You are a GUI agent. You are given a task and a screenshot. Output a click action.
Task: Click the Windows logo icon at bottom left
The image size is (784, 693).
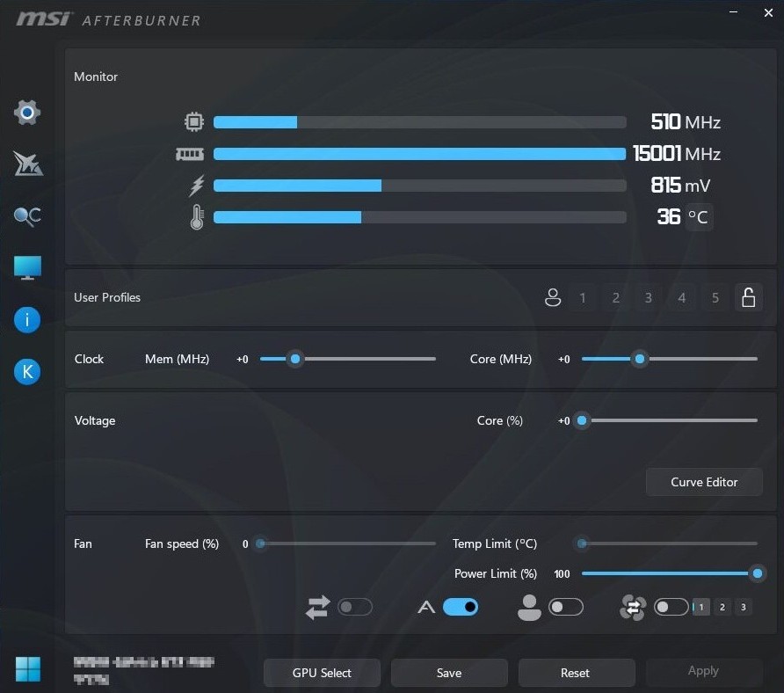pos(28,669)
